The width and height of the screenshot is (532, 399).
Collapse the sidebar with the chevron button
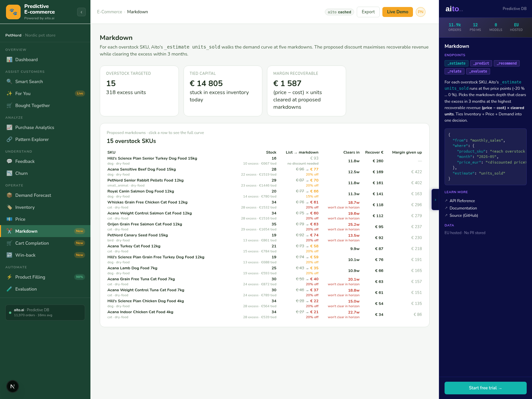pyautogui.click(x=81, y=12)
